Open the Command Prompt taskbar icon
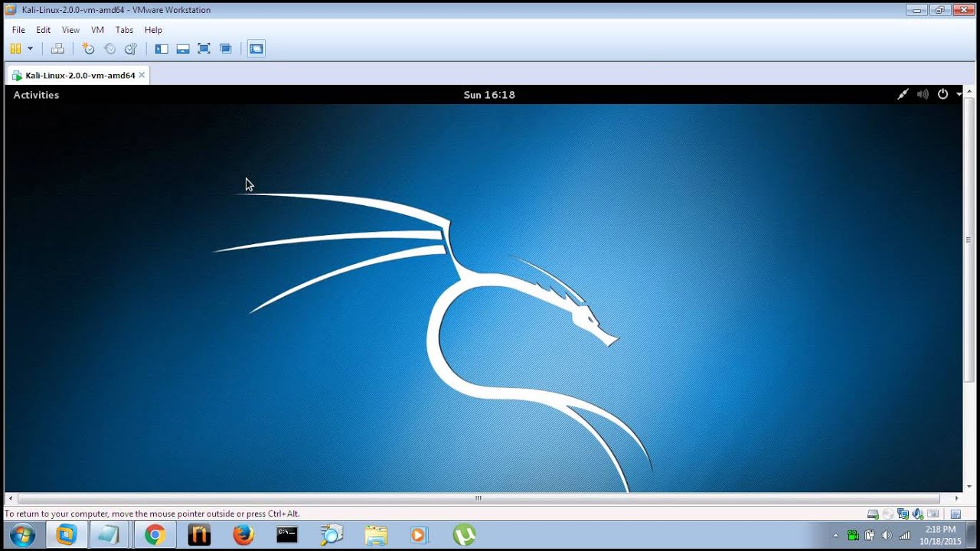The image size is (980, 551). click(287, 534)
